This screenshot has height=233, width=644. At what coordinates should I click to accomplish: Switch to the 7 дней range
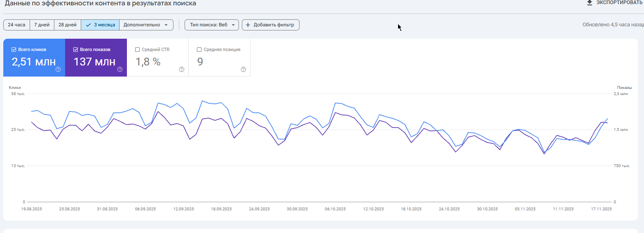tap(42, 25)
